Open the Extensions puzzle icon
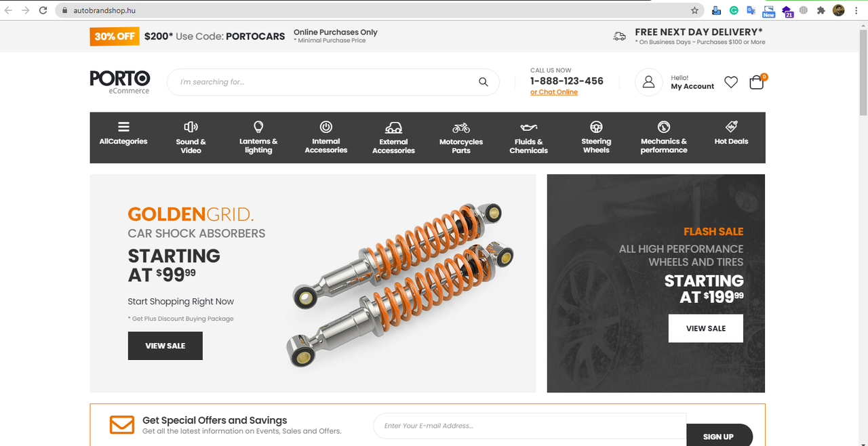 click(821, 10)
